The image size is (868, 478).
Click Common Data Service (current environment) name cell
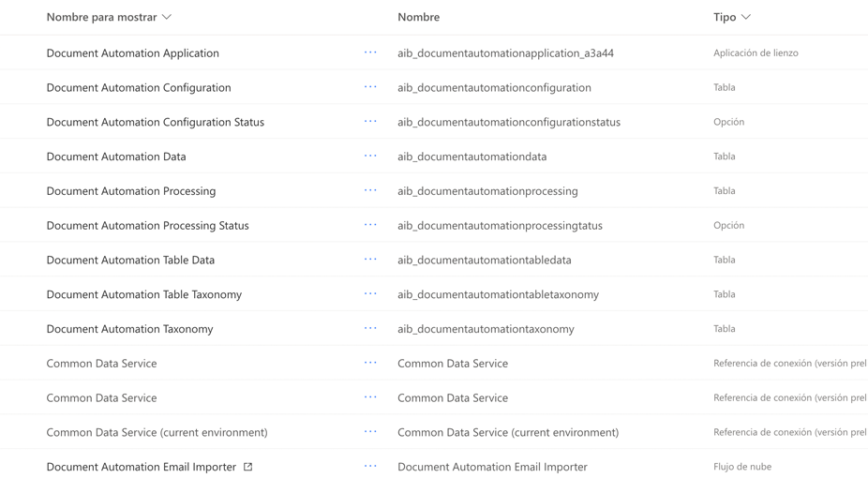pos(508,432)
